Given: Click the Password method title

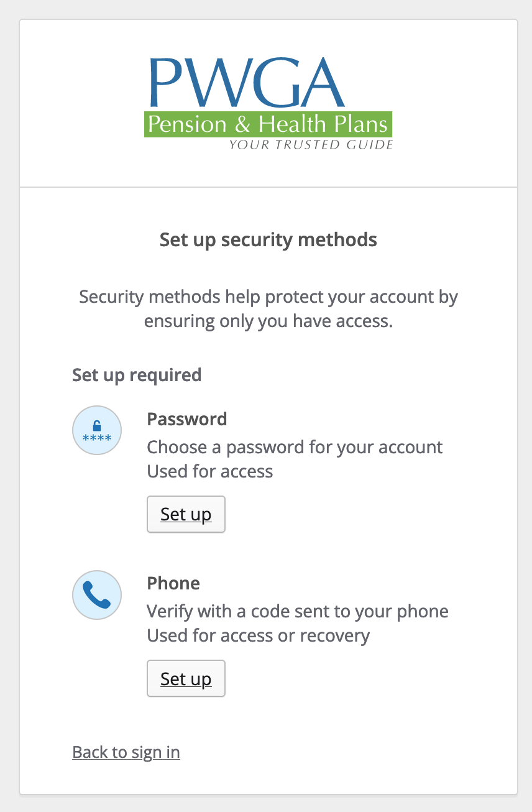Looking at the screenshot, I should 187,419.
